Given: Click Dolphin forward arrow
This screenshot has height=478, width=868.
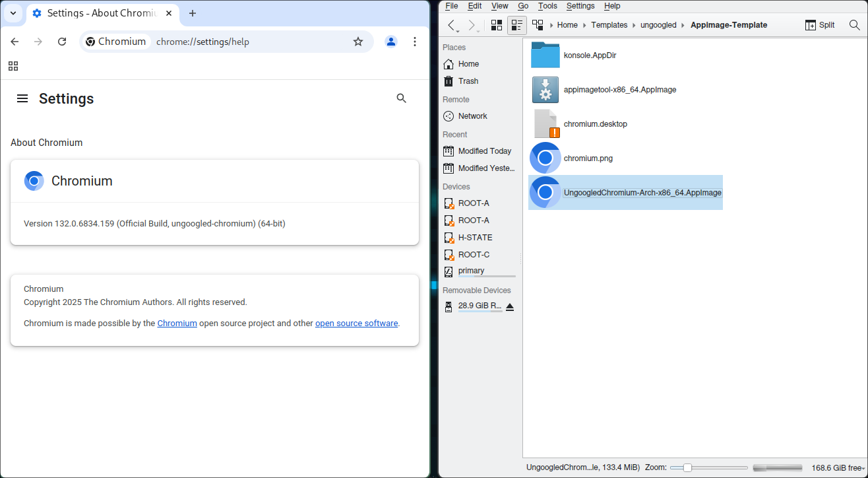Looking at the screenshot, I should click(x=472, y=25).
